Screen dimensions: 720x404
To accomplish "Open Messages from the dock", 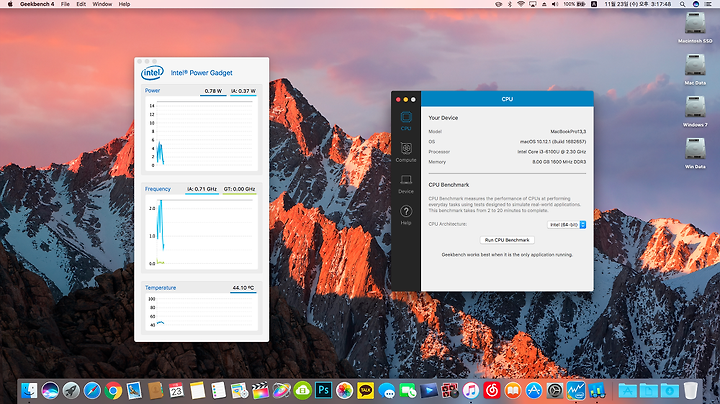I will click(x=387, y=391).
